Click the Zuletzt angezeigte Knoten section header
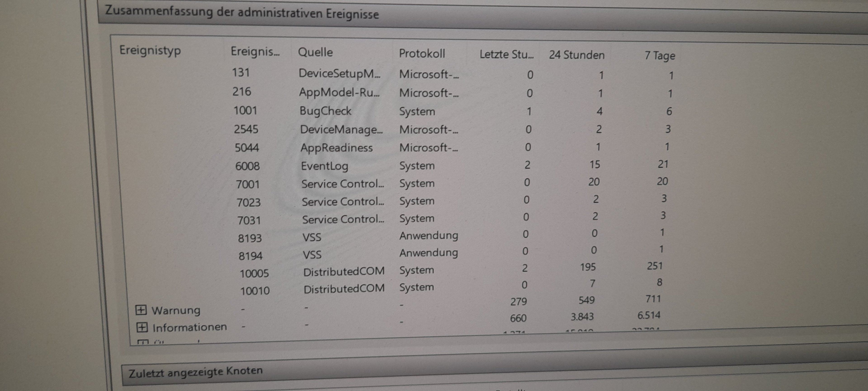Viewport: 868px width, 391px height. [196, 372]
